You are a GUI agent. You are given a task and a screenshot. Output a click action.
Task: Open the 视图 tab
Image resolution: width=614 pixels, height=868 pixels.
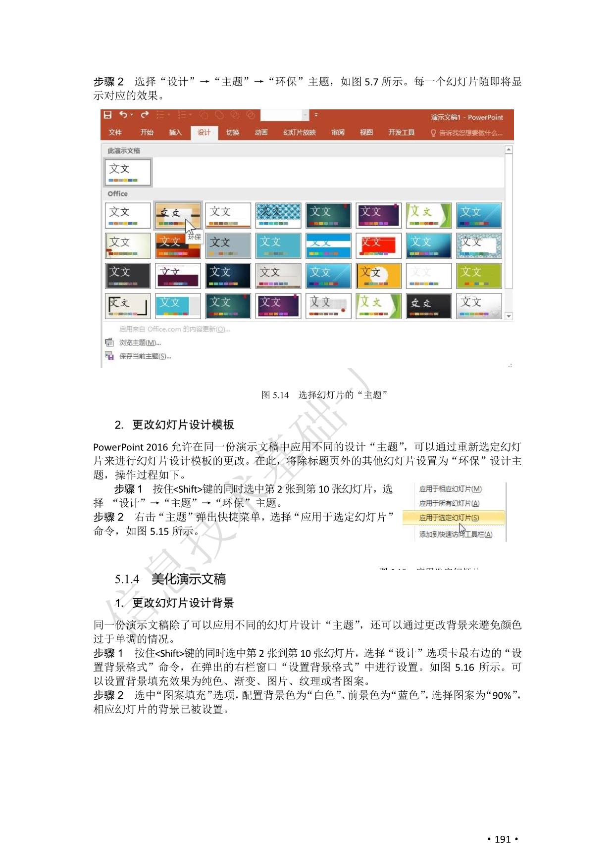[x=366, y=132]
